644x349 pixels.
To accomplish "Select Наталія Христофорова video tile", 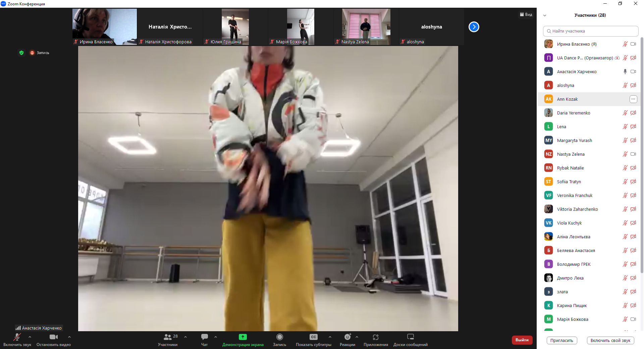I will [x=170, y=27].
